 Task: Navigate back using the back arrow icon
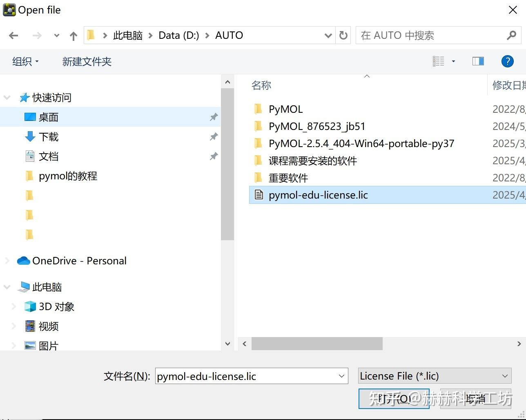tap(13, 35)
